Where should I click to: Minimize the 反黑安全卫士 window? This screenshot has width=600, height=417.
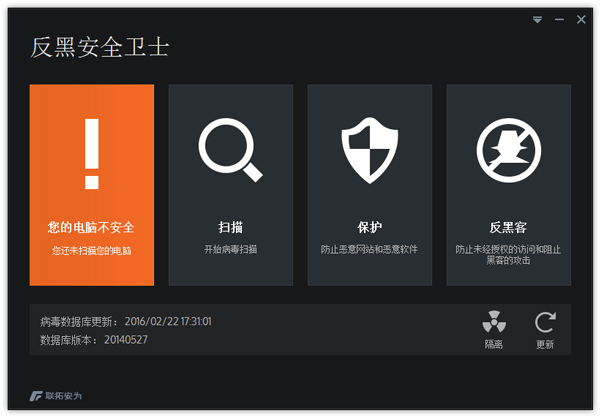click(559, 20)
